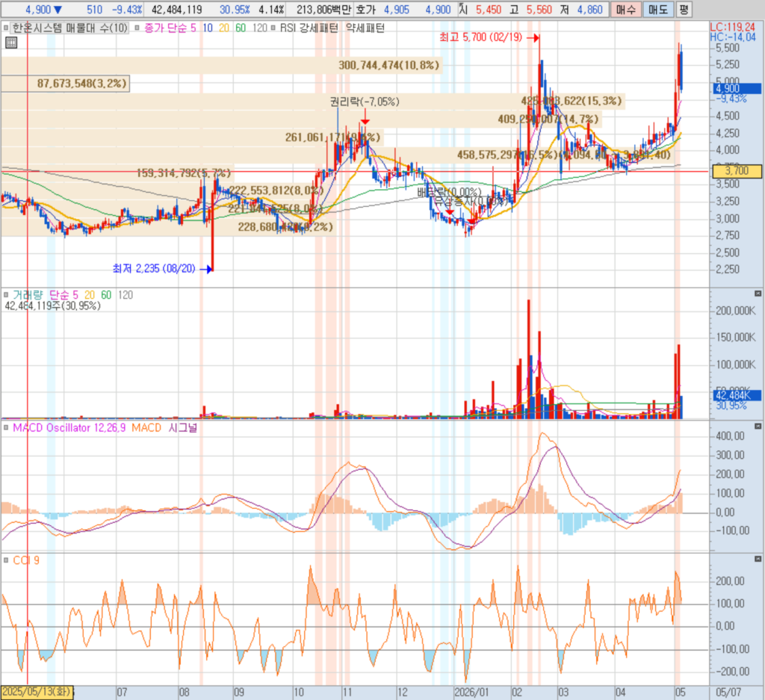The width and height of the screenshot is (765, 700).
Task: Click the 05/07 date axis label
Action: (x=728, y=693)
